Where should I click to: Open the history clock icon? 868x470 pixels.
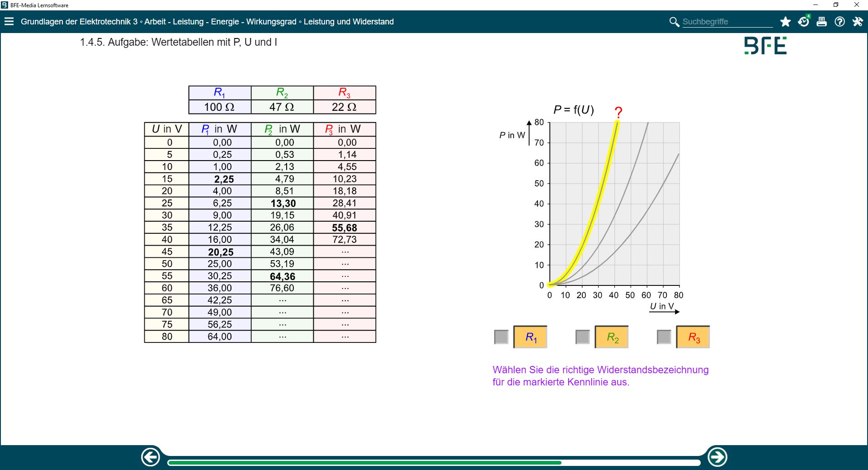click(803, 22)
